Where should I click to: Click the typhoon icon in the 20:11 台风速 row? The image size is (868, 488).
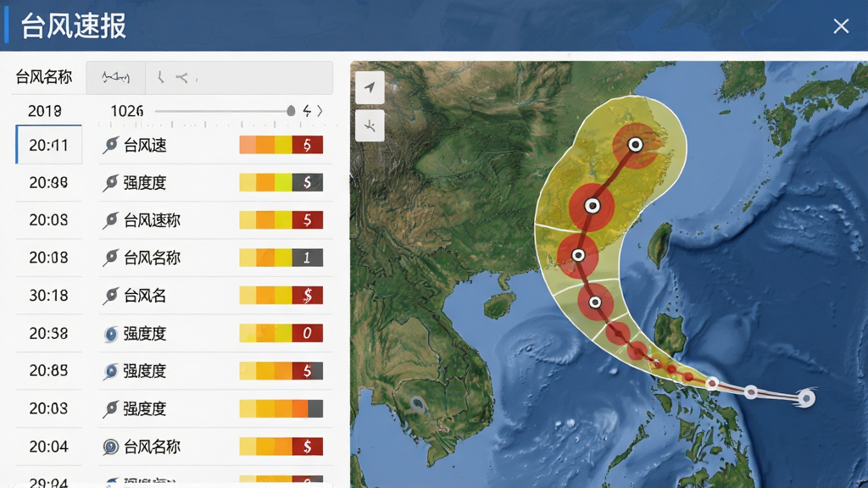111,146
